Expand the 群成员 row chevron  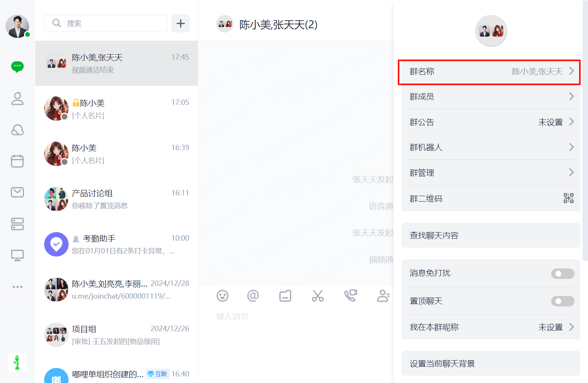[571, 96]
